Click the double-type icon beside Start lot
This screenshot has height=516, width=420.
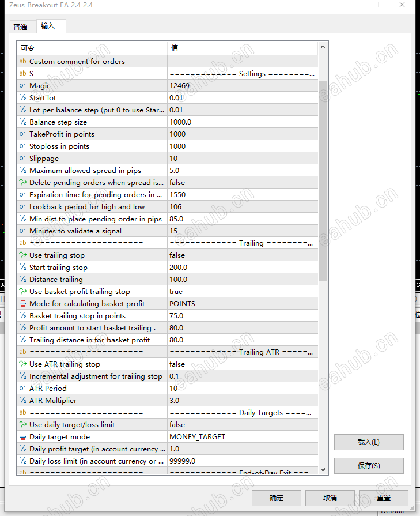click(x=22, y=98)
